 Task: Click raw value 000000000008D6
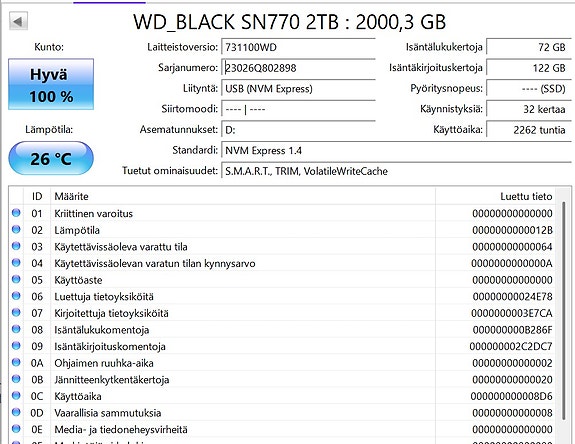pyautogui.click(x=512, y=396)
